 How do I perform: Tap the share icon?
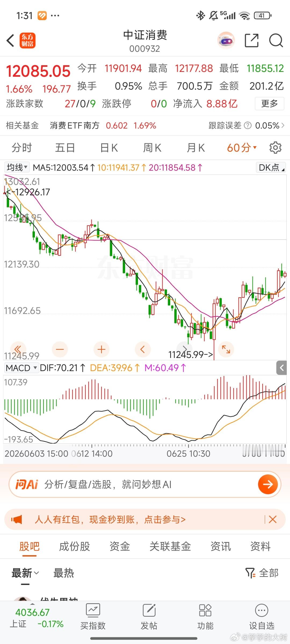[x=252, y=41]
